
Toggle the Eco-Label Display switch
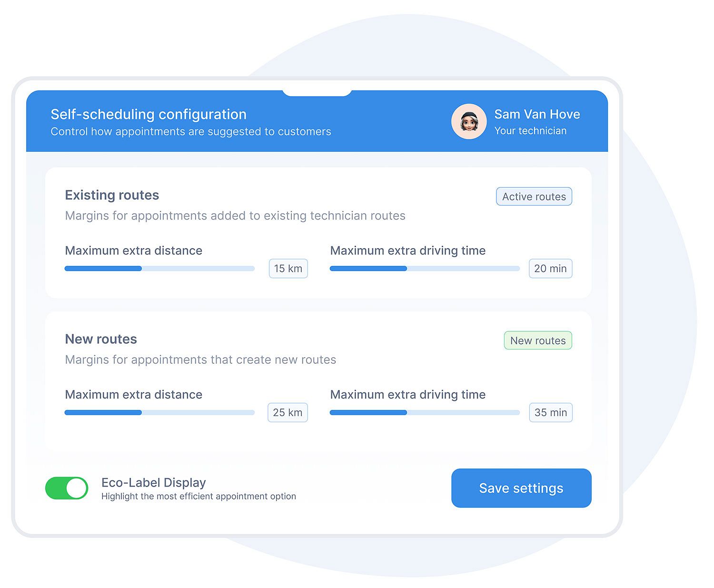pyautogui.click(x=67, y=488)
